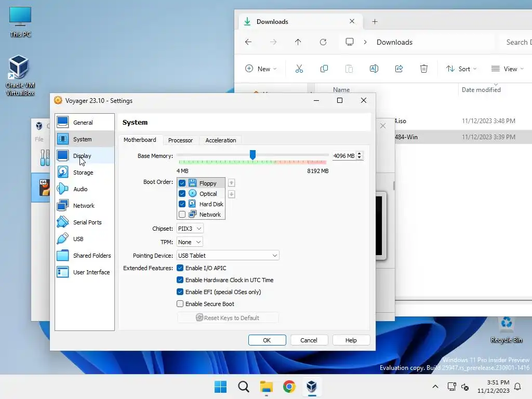This screenshot has width=532, height=399.
Task: Click the Base Memory 4096 MB field
Action: [x=344, y=156]
